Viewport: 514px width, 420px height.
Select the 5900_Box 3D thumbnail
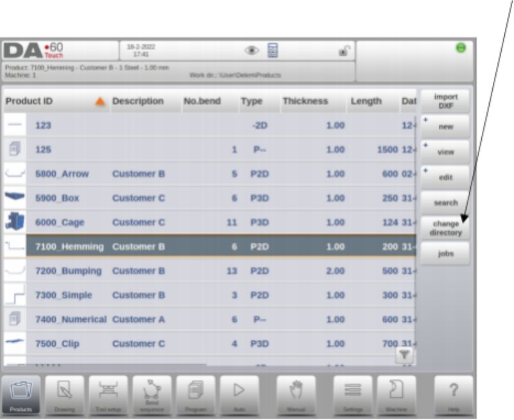tap(15, 198)
